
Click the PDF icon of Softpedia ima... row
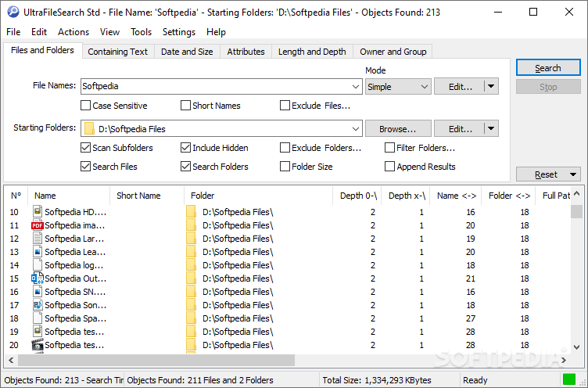tap(37, 225)
